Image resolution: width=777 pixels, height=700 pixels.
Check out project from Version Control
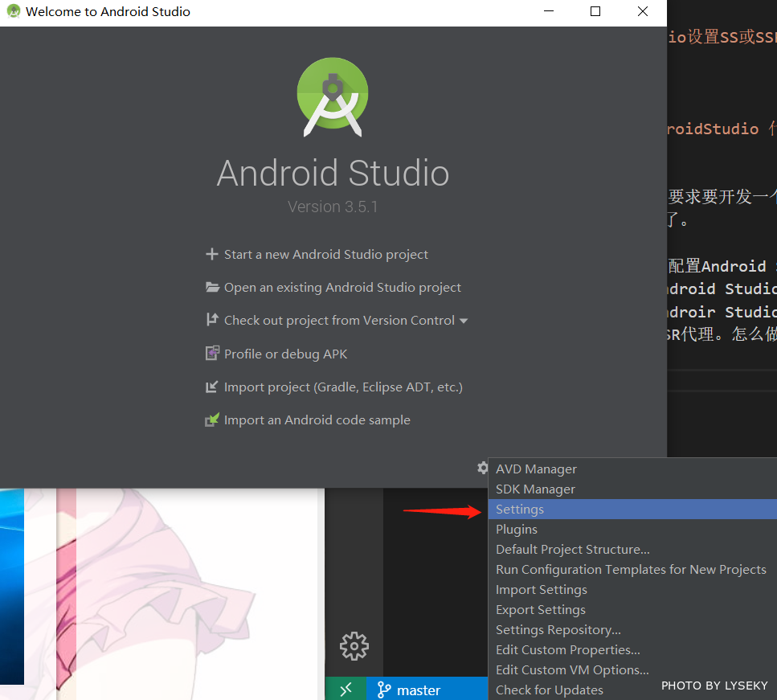(339, 320)
